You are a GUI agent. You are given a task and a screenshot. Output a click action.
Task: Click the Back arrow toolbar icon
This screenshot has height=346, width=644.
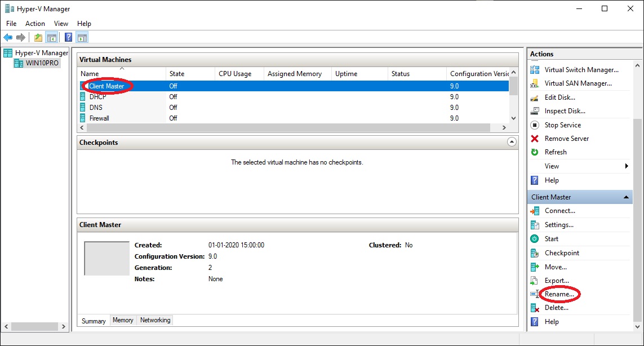[x=8, y=38]
